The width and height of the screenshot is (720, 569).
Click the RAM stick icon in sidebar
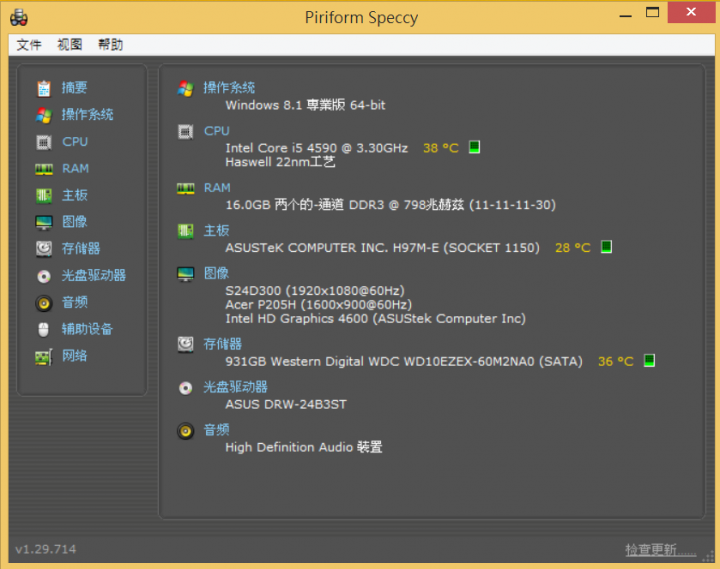click(x=44, y=169)
